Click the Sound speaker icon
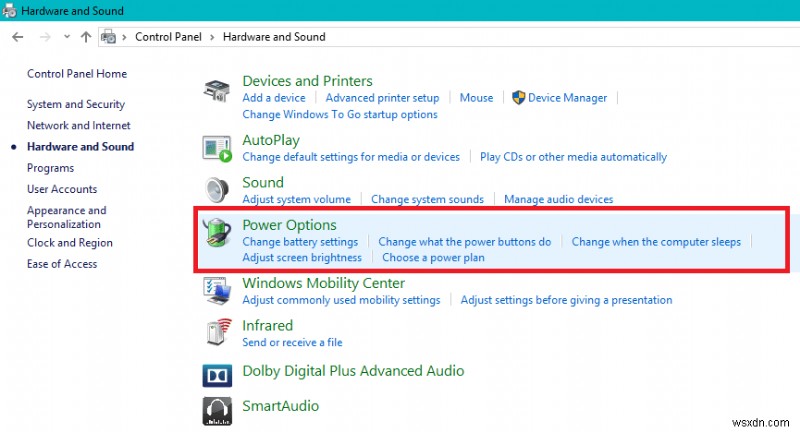 point(217,190)
